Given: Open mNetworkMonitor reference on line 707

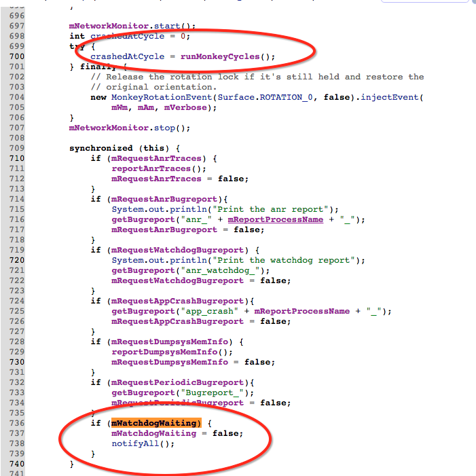Looking at the screenshot, I should coord(109,128).
